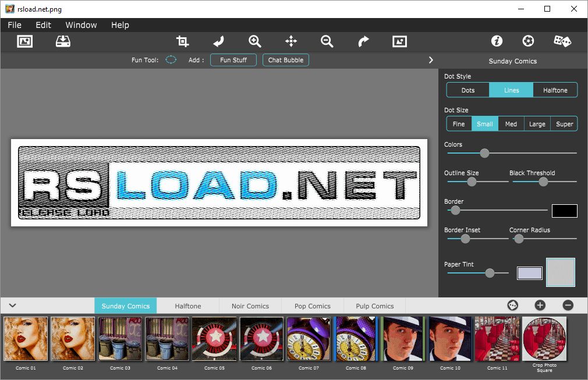This screenshot has width=588, height=380.
Task: Apply the Comic 04 preset
Action: pos(167,339)
